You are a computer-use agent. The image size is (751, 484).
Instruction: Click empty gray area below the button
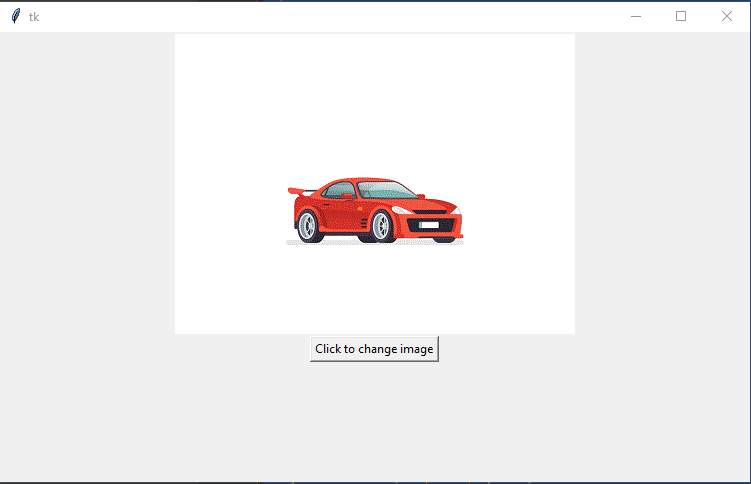(x=375, y=420)
